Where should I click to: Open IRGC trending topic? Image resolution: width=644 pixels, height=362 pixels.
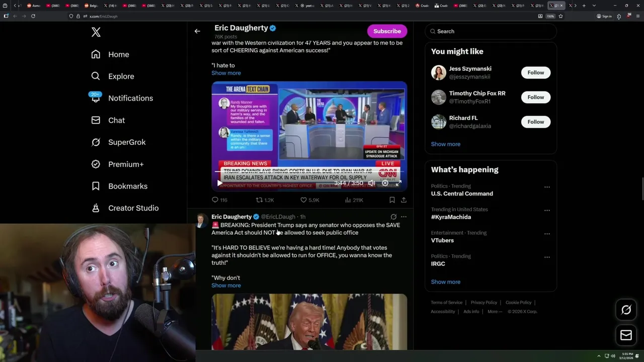coord(438,264)
